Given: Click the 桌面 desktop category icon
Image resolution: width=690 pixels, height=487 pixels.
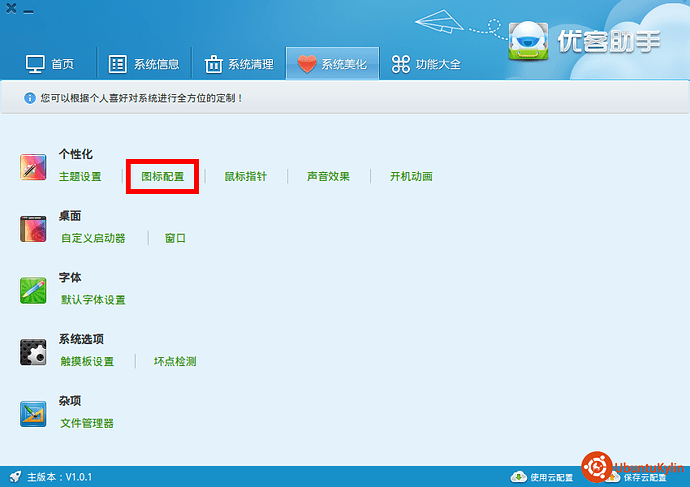Looking at the screenshot, I should click(x=33, y=229).
